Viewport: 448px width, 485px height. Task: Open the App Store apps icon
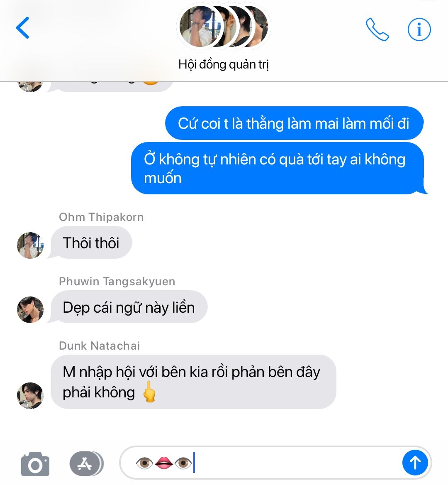click(86, 464)
